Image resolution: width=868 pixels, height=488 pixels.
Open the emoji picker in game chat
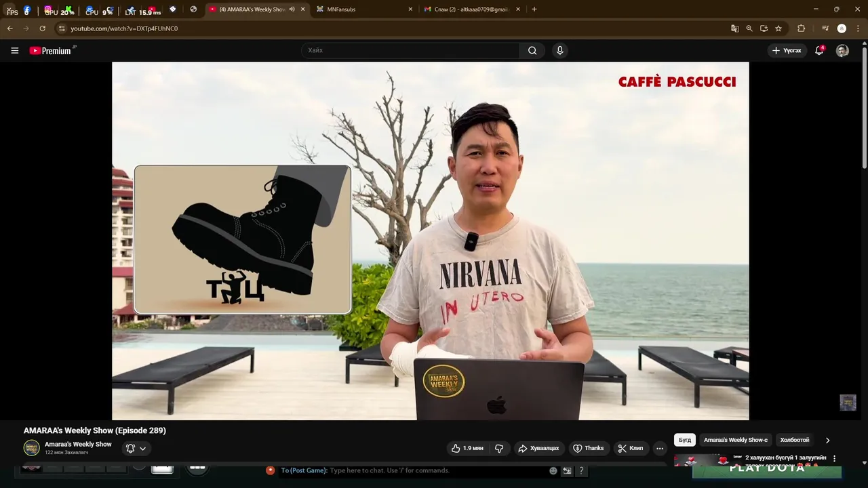[553, 470]
